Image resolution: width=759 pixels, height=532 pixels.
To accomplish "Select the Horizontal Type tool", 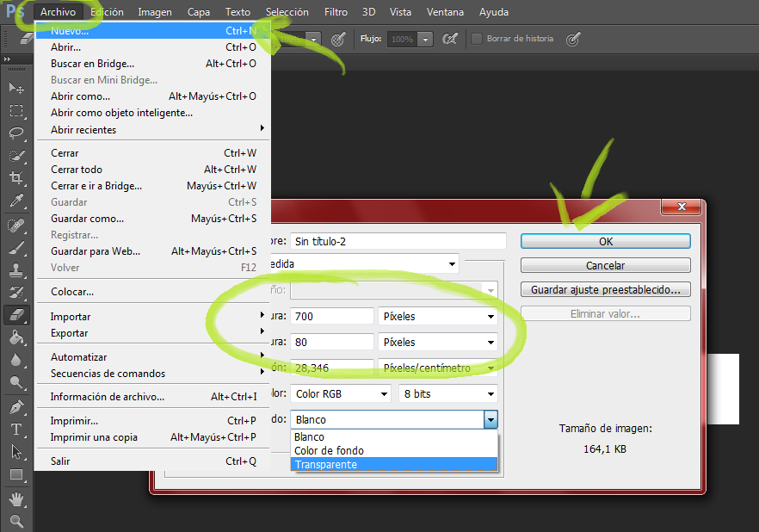I will pyautogui.click(x=16, y=430).
